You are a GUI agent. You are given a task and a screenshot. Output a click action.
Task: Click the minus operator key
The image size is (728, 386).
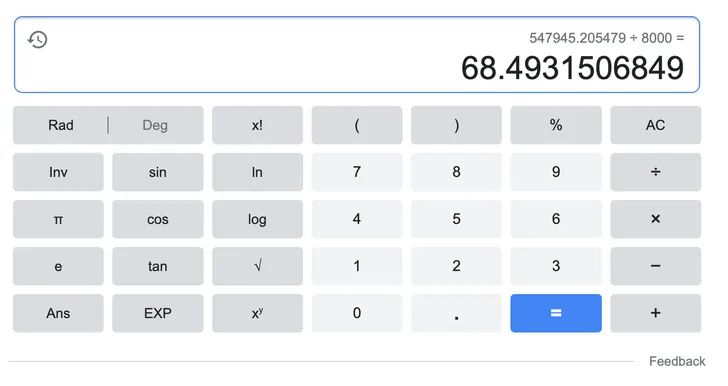coord(655,266)
